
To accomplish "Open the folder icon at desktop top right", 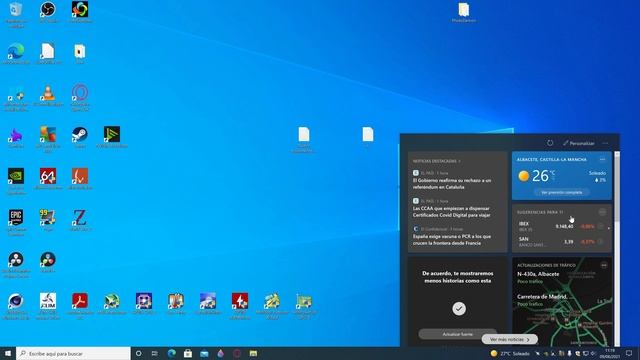I will (464, 12).
